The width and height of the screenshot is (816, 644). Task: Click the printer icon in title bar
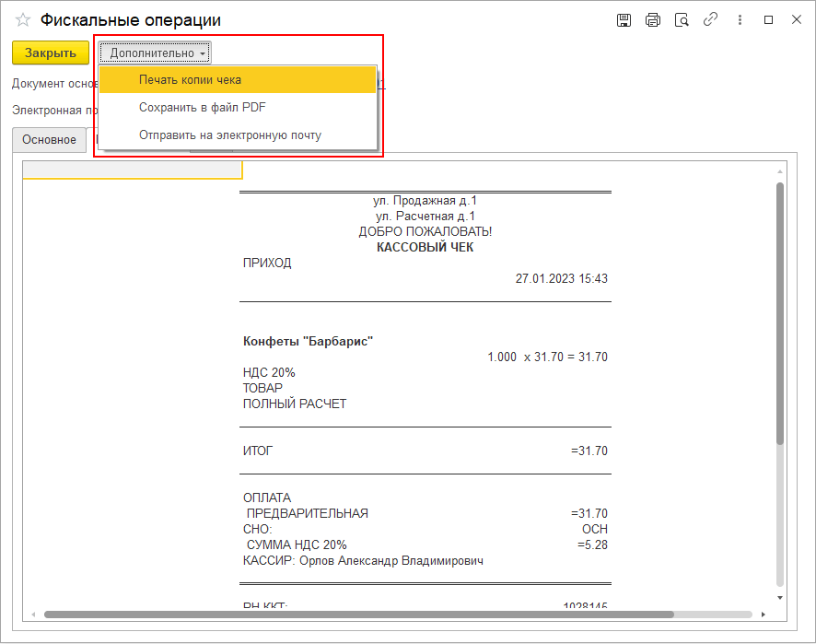pyautogui.click(x=653, y=20)
